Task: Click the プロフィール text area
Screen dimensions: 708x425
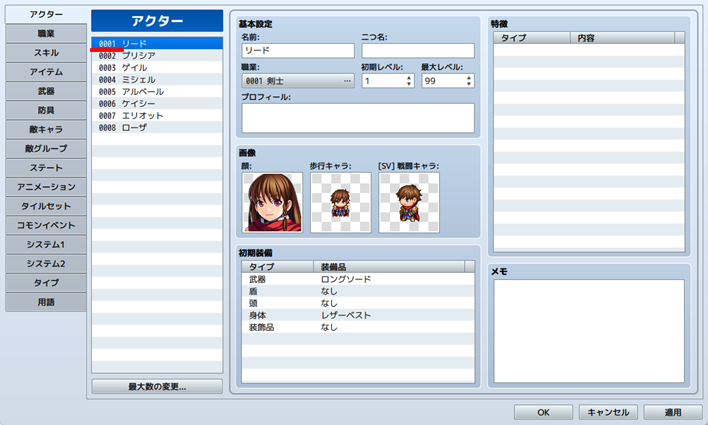Action: pos(357,118)
